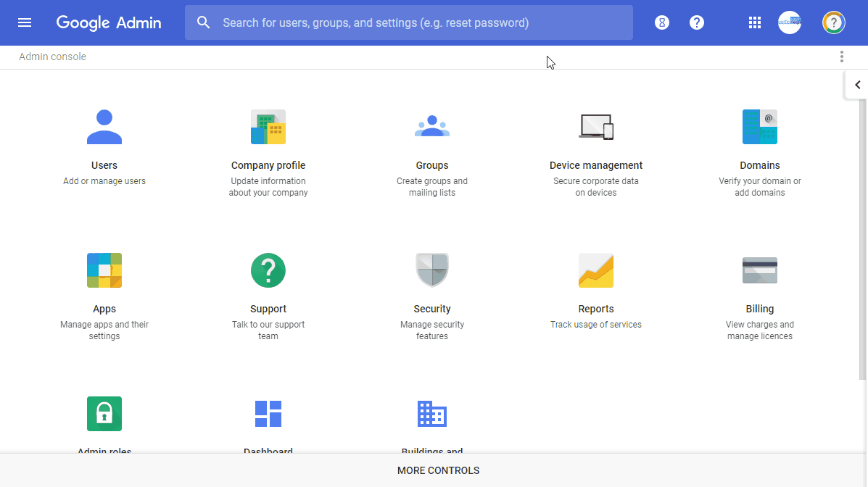Open the Billing card icon

click(x=759, y=270)
